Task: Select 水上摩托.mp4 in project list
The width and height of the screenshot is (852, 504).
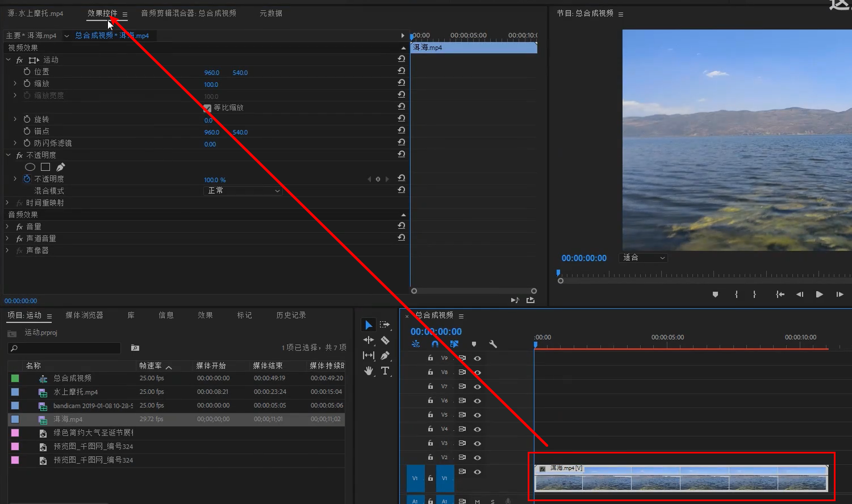Action: point(76,392)
